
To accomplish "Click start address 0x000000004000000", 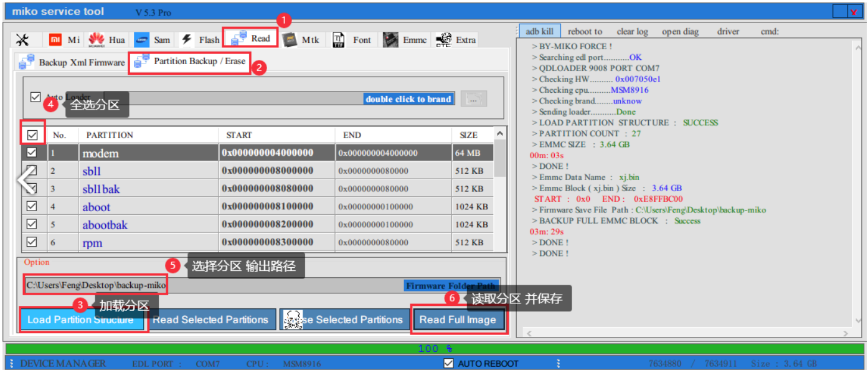I will (x=267, y=153).
